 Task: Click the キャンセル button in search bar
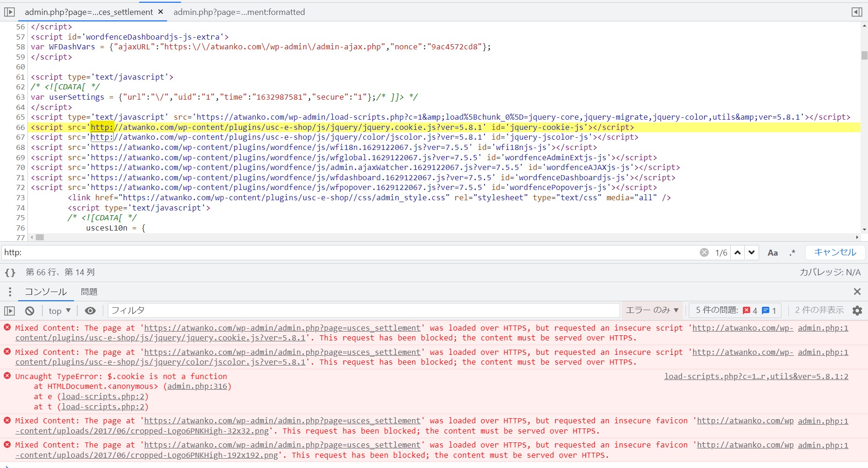click(x=835, y=252)
